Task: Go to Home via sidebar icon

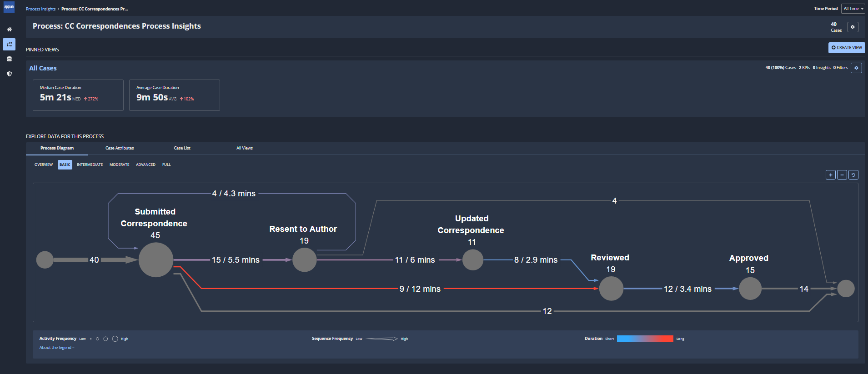Action: pyautogui.click(x=9, y=30)
